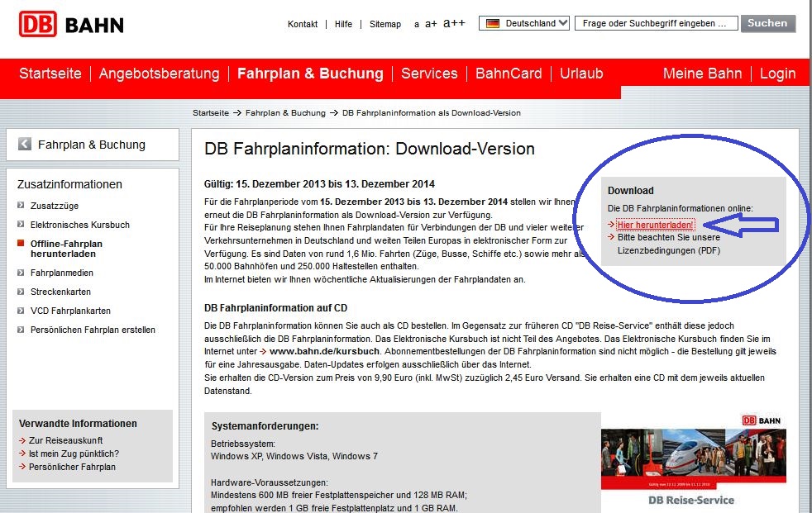This screenshot has height=513, width=812.
Task: Set medium font size 'a+'
Action: point(431,24)
